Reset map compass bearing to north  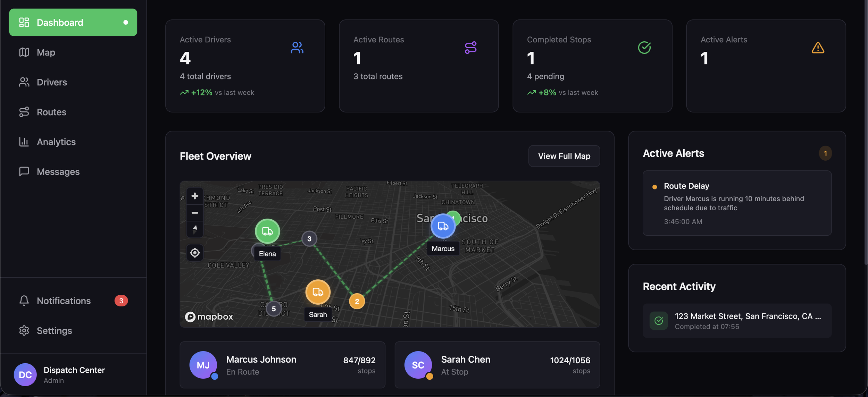pyautogui.click(x=195, y=229)
